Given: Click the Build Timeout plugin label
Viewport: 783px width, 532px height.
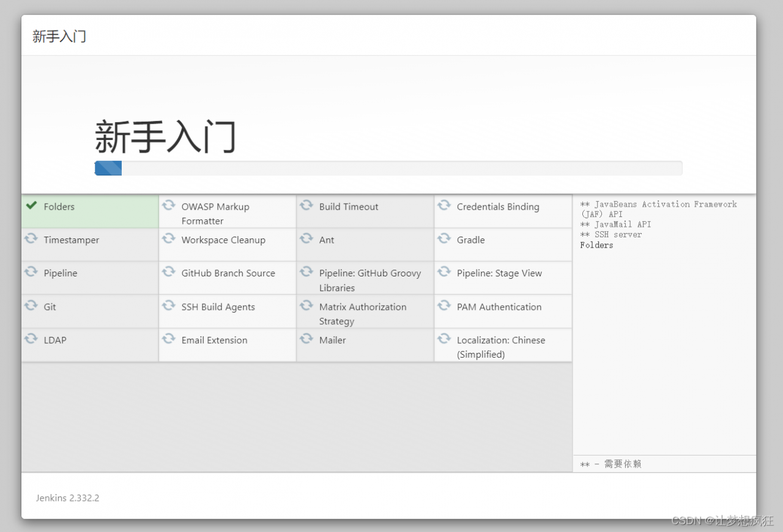Looking at the screenshot, I should [x=349, y=207].
